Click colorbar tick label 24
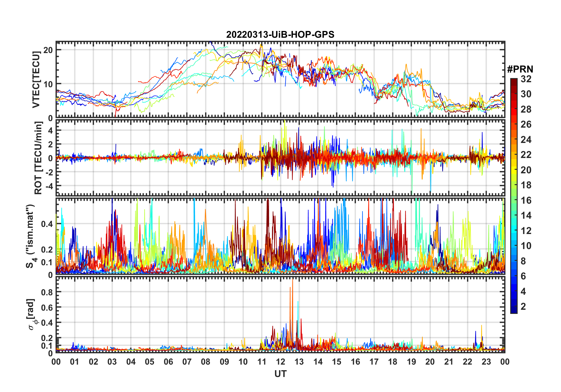This screenshot has height=392, width=561. pos(526,140)
